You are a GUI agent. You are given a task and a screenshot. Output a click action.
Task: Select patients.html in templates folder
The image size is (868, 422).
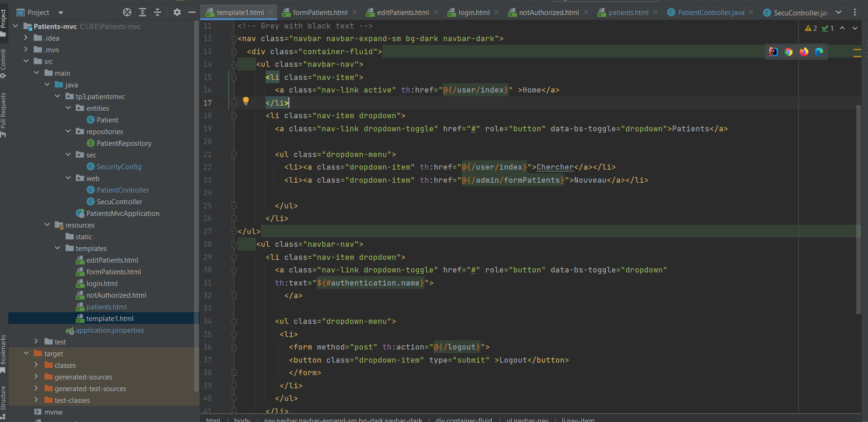[107, 307]
